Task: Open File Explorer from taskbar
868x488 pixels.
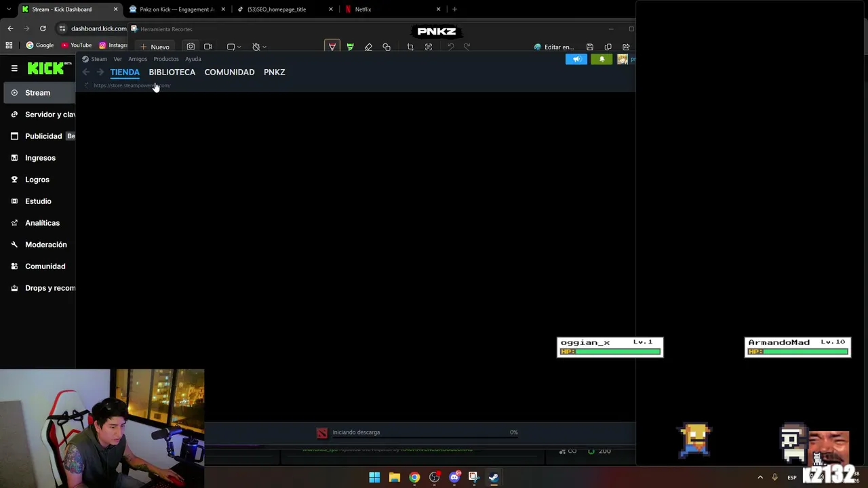Action: coord(394,477)
